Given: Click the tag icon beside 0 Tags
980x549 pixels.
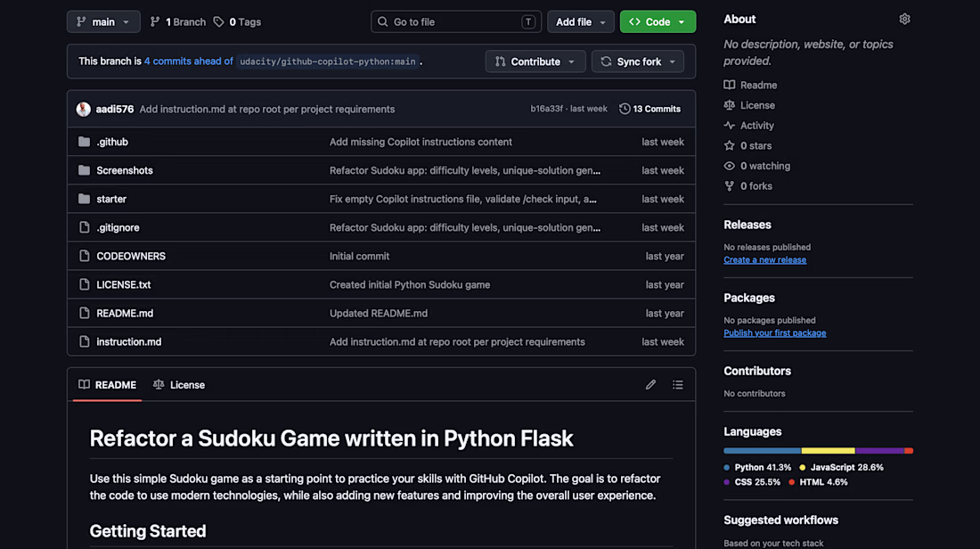Looking at the screenshot, I should (x=219, y=22).
